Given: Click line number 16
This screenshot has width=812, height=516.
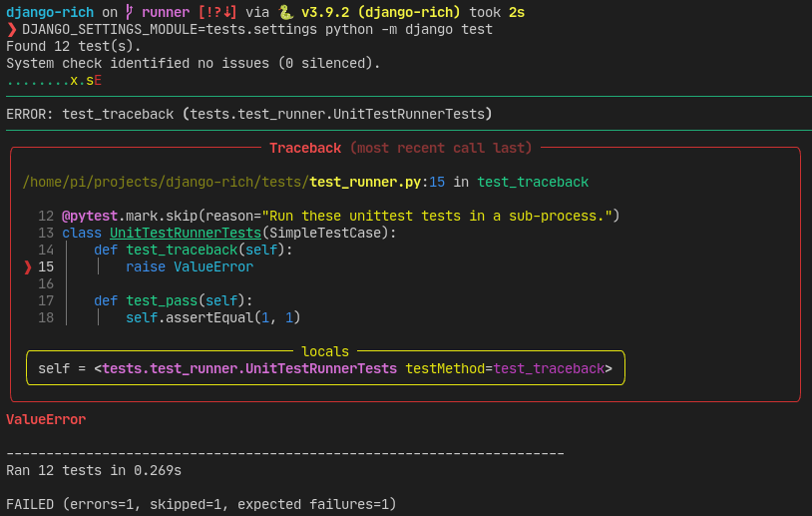Looking at the screenshot, I should pyautogui.click(x=46, y=283).
